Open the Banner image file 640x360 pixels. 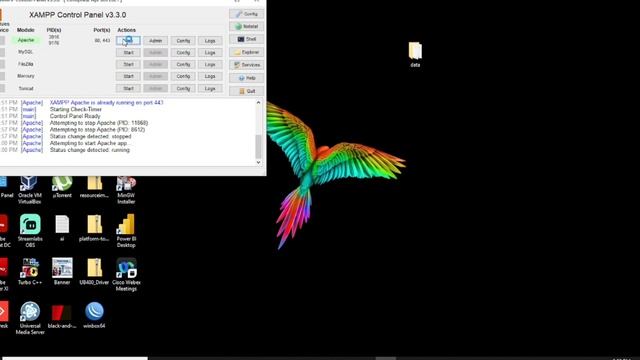tap(62, 271)
